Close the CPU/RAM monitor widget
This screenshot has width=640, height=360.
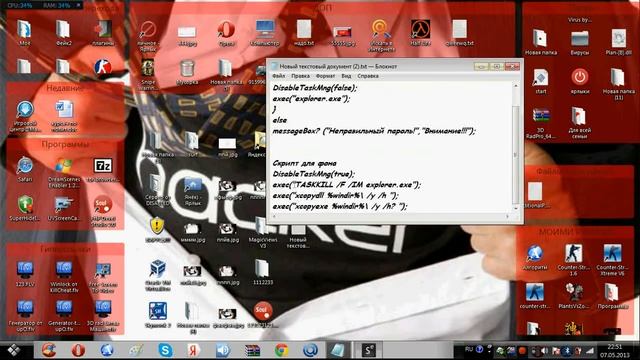pyautogui.click(x=78, y=5)
